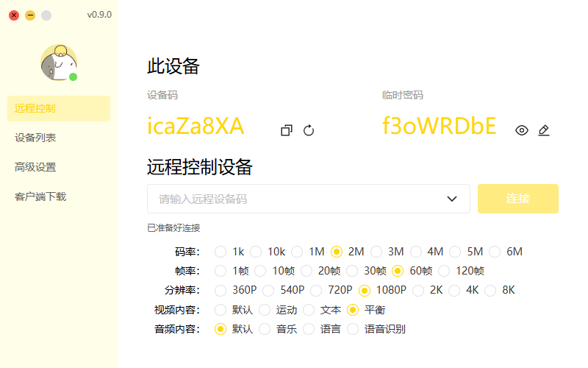Open 设备列表 in sidebar
This screenshot has width=588, height=368.
tap(59, 138)
